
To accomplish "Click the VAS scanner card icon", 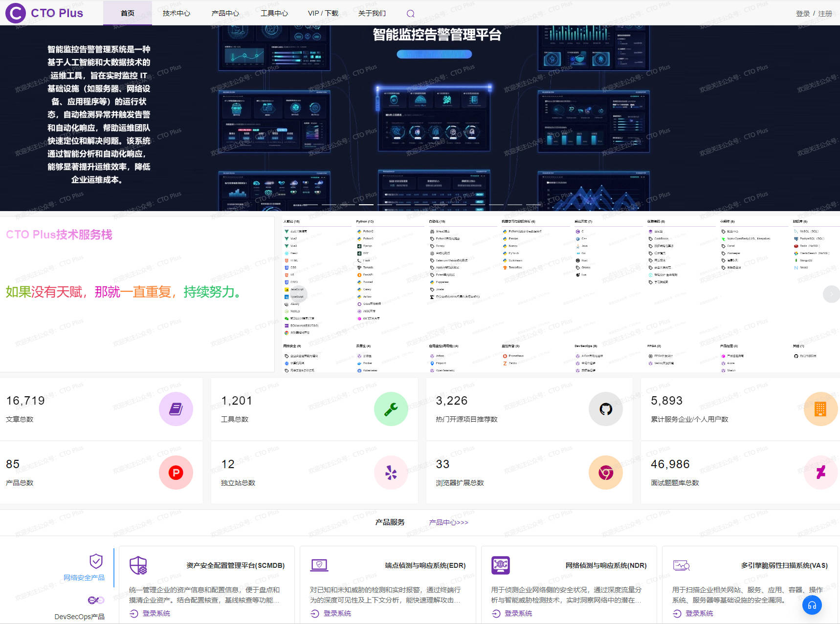I will (x=682, y=566).
